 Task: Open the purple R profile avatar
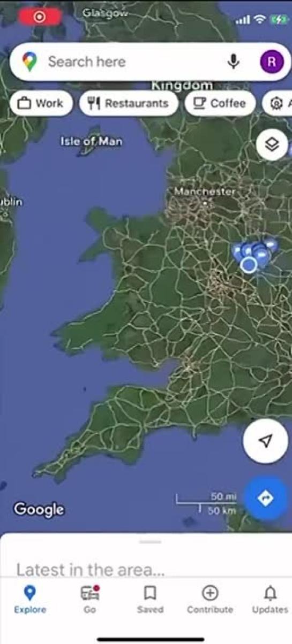[272, 62]
